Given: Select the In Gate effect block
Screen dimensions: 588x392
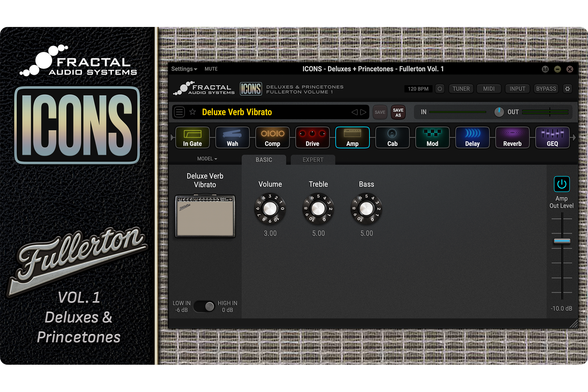Looking at the screenshot, I should pyautogui.click(x=192, y=138).
